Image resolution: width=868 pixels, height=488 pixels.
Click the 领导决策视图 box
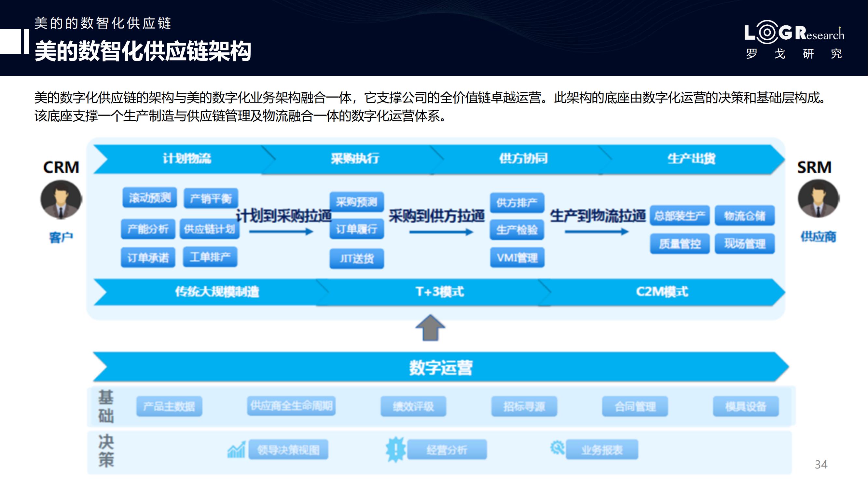pos(288,449)
